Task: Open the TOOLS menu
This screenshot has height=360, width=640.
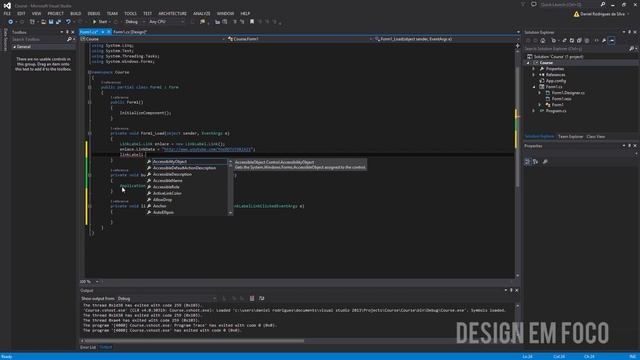Action: pyautogui.click(x=130, y=13)
